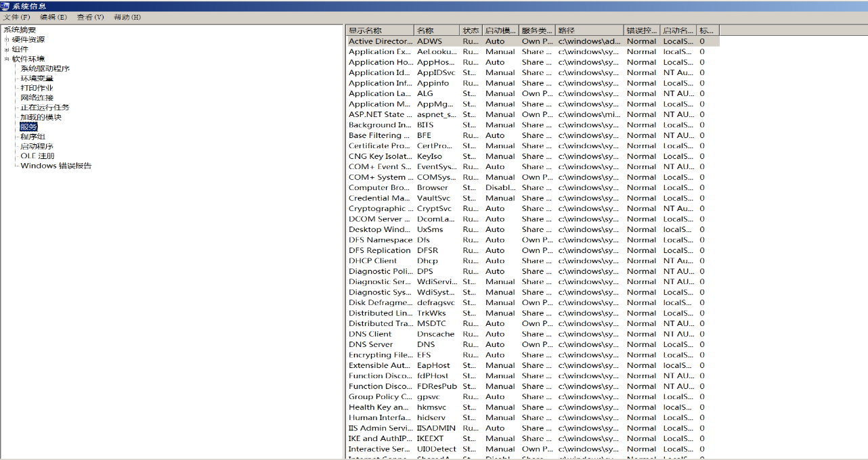Screen dimensions: 868x460
Task: Sort by the service type (服务类...) column header
Action: point(538,30)
